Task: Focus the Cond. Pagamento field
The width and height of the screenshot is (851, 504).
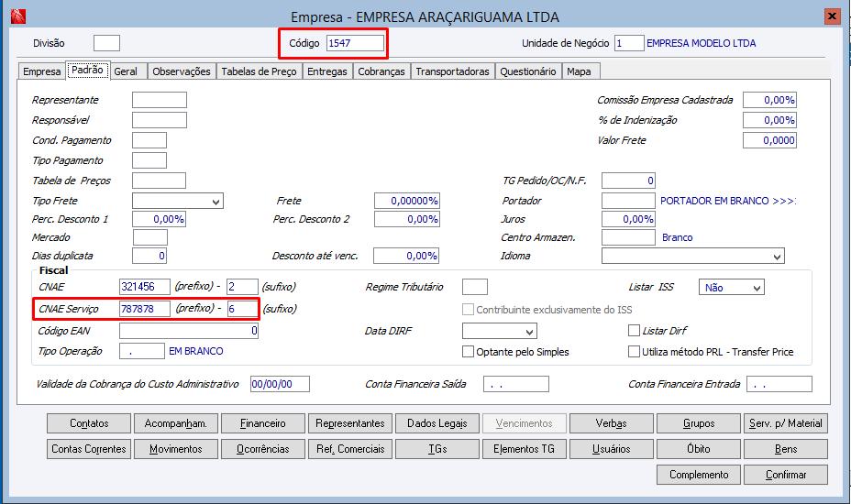Action: [149, 140]
